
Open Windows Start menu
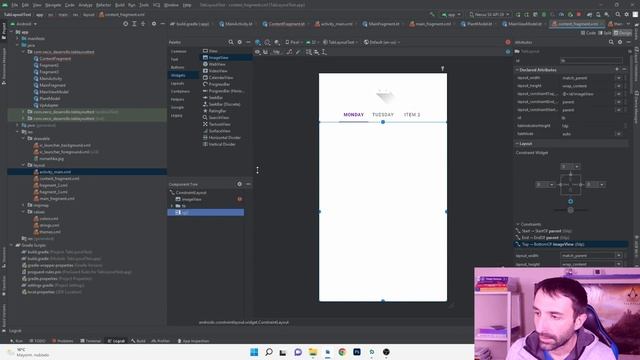(x=254, y=352)
